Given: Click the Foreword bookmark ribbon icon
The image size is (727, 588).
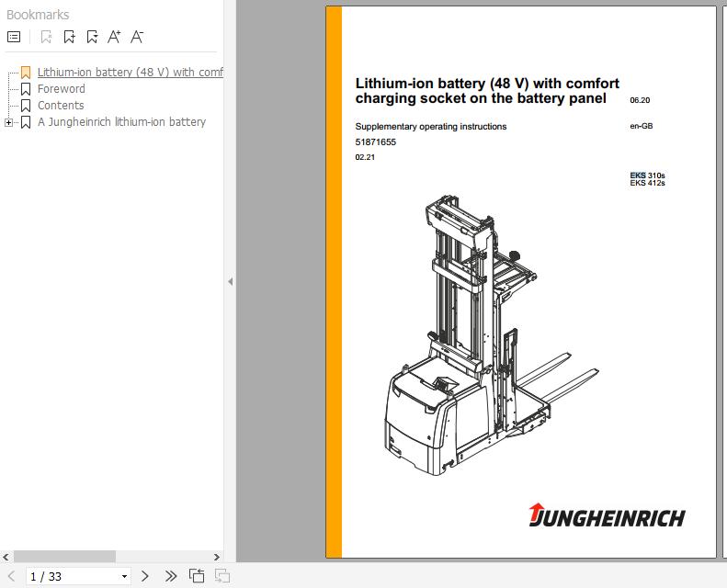Looking at the screenshot, I should tap(26, 89).
